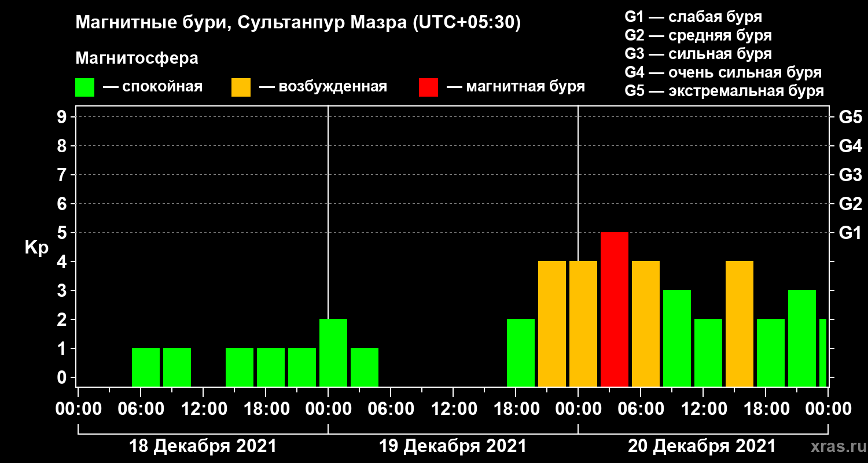Viewport: 868px width, 463px height.
Task: Click the date label "18 Декабря 2021"
Action: click(203, 446)
